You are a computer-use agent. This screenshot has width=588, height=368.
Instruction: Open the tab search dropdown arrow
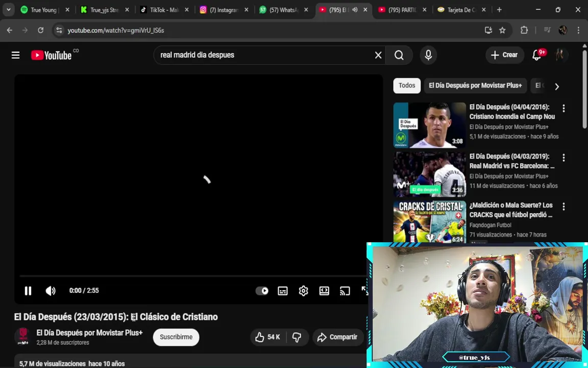8,10
